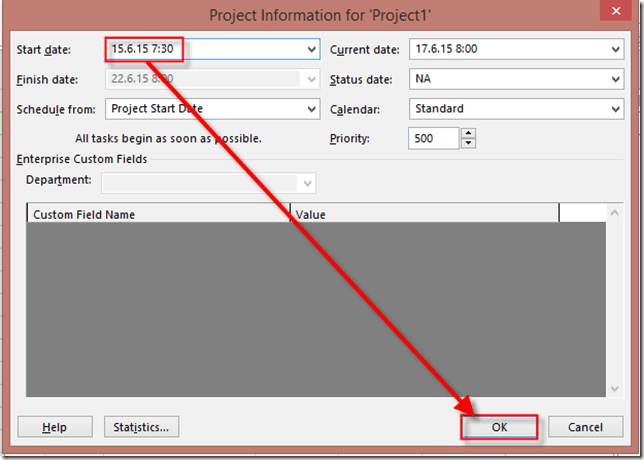Decrease Priority with the down spinner arrow
This screenshot has width=644, height=460.
(x=467, y=144)
